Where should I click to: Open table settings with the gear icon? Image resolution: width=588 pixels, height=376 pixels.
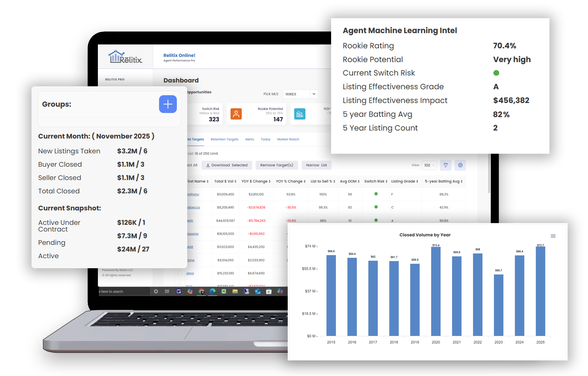pyautogui.click(x=460, y=165)
